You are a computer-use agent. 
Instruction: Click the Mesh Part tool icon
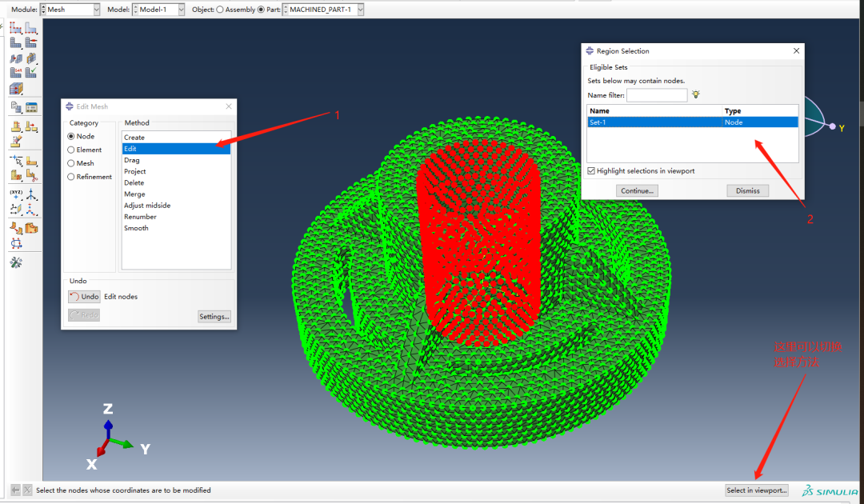[16, 43]
